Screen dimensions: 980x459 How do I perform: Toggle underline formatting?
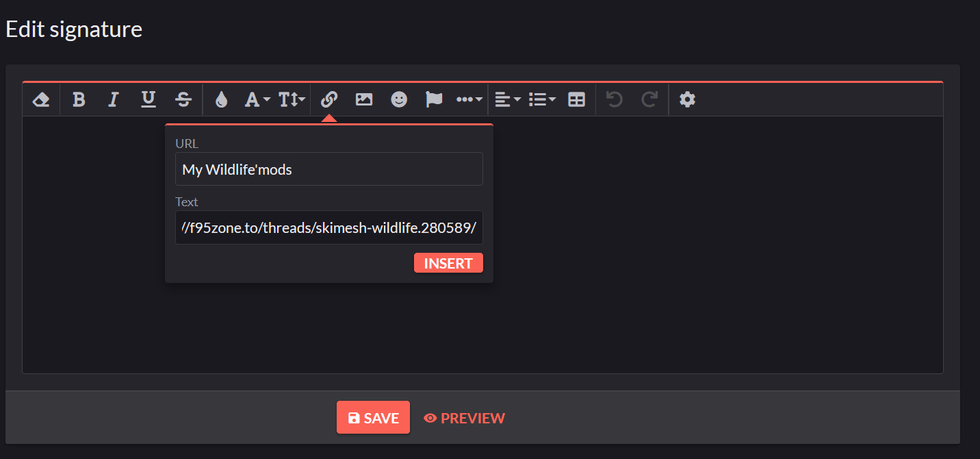[x=149, y=100]
